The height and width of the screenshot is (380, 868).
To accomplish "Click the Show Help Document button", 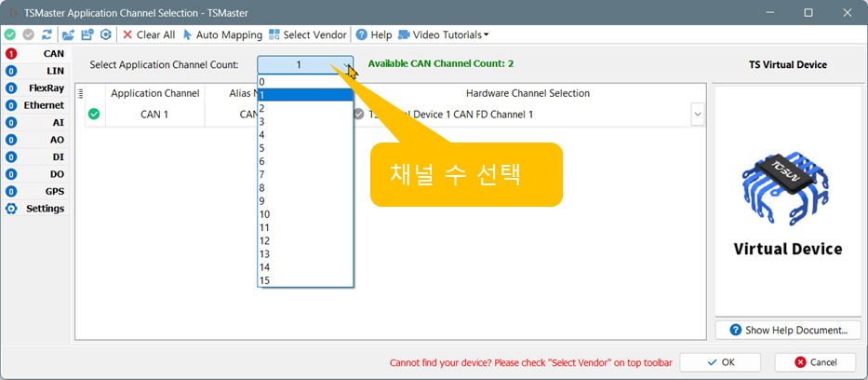I will 788,330.
